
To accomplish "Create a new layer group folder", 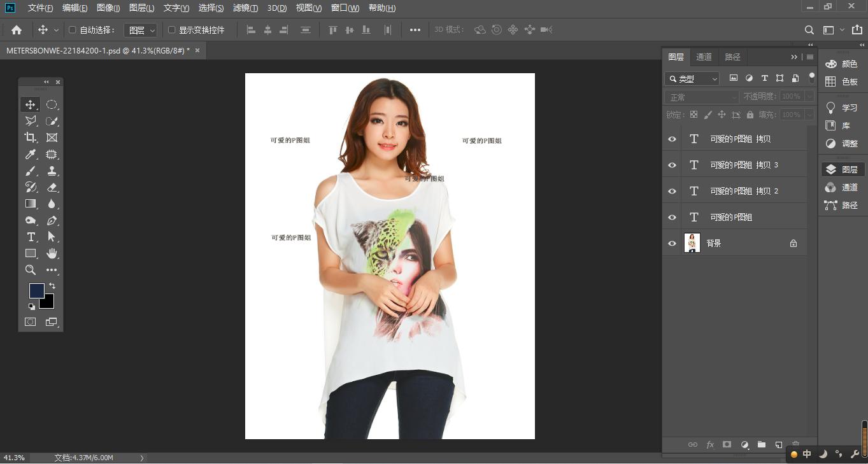I will coord(761,444).
